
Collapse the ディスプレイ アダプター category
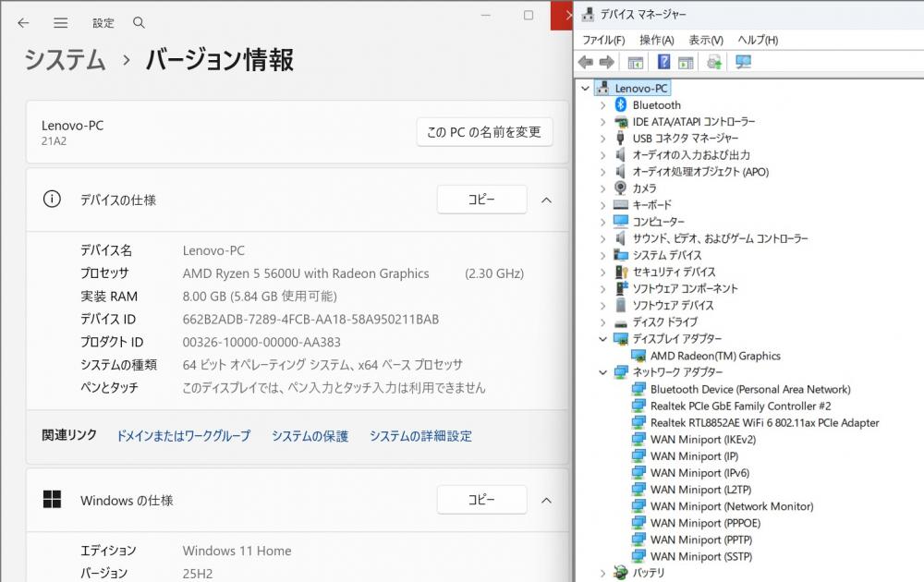tap(603, 339)
